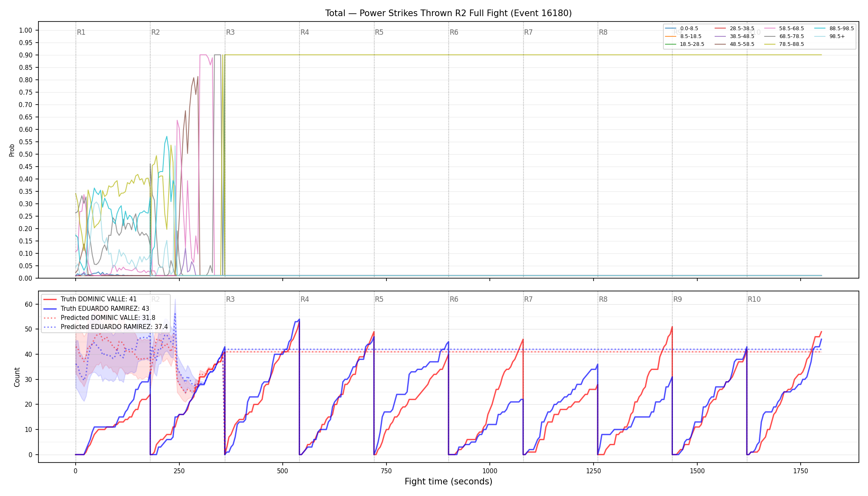Select the 48.5-58.5 legend entry
Viewport: 868px width, 496px height.
click(x=734, y=44)
